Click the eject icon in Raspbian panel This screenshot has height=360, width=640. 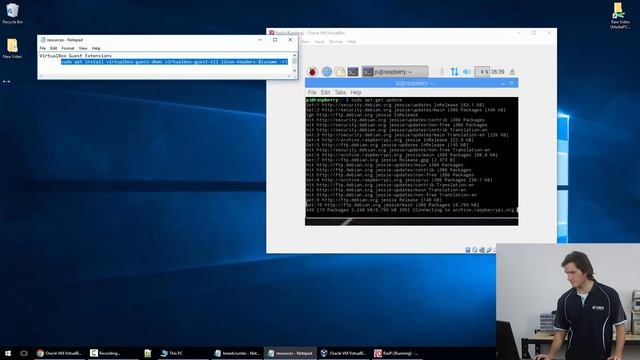(512, 72)
